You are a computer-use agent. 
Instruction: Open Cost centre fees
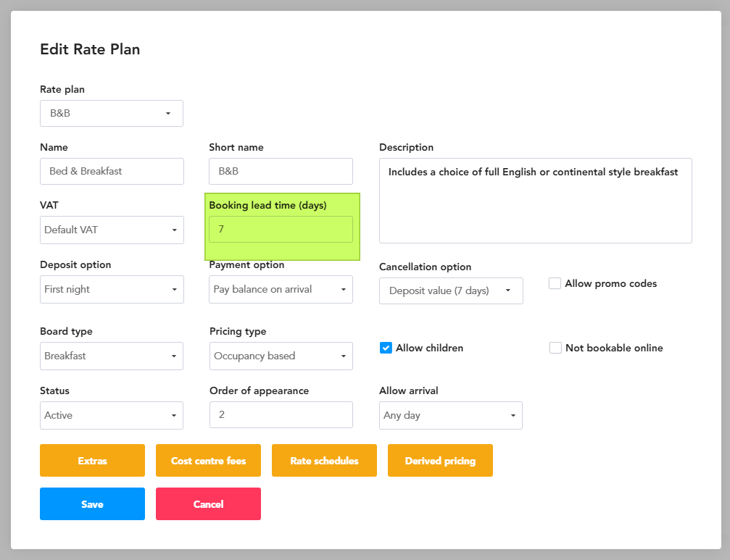(x=208, y=461)
